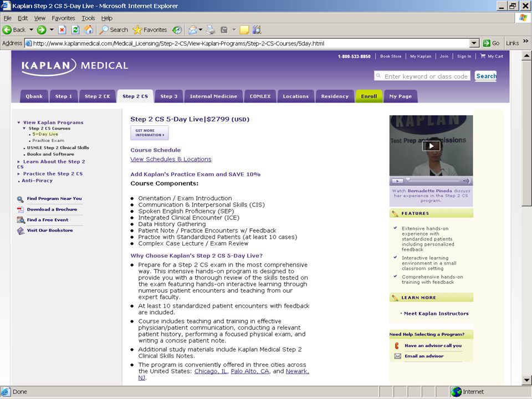
Task: Switch to the Qbank tab
Action: tap(34, 96)
